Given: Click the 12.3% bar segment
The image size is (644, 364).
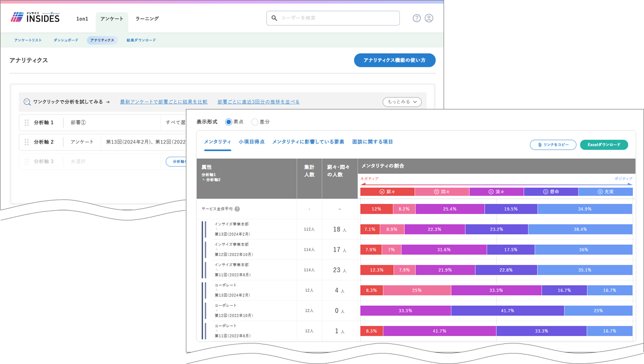Looking at the screenshot, I should [377, 270].
